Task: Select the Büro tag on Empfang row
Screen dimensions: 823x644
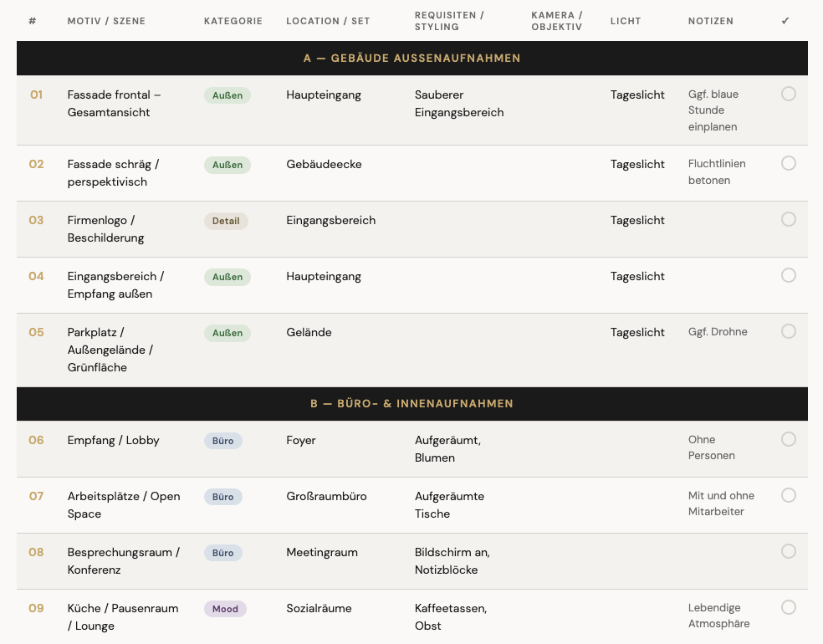Action: (222, 441)
